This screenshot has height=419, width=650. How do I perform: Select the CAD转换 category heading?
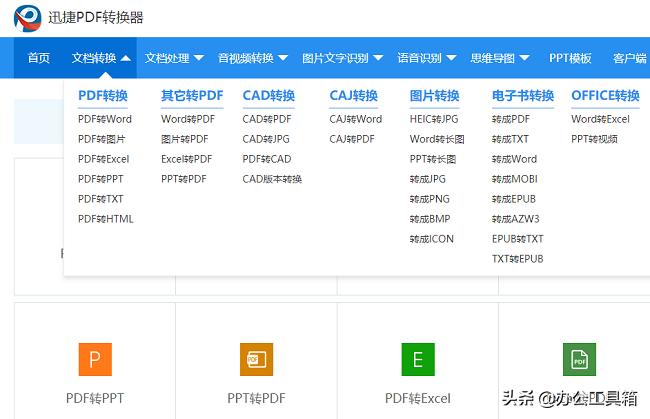(x=269, y=96)
